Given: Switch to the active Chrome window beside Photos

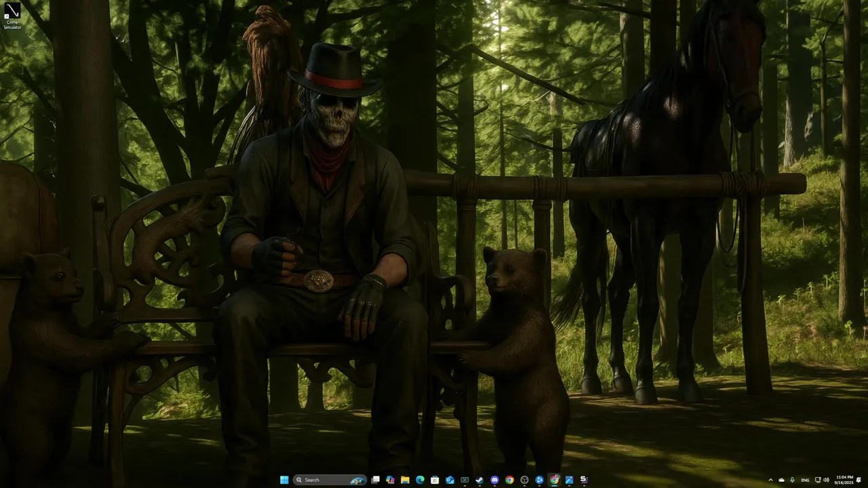Looking at the screenshot, I should click(554, 480).
